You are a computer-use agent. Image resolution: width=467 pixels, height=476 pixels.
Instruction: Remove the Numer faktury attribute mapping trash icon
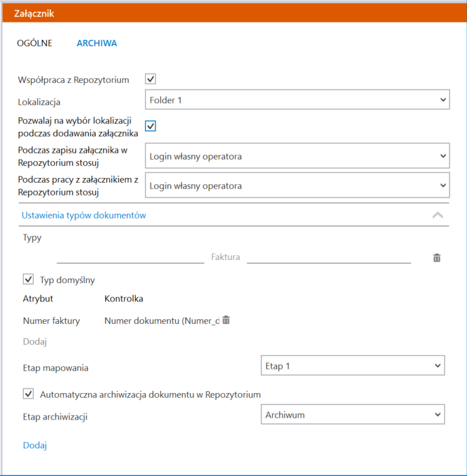(x=226, y=320)
